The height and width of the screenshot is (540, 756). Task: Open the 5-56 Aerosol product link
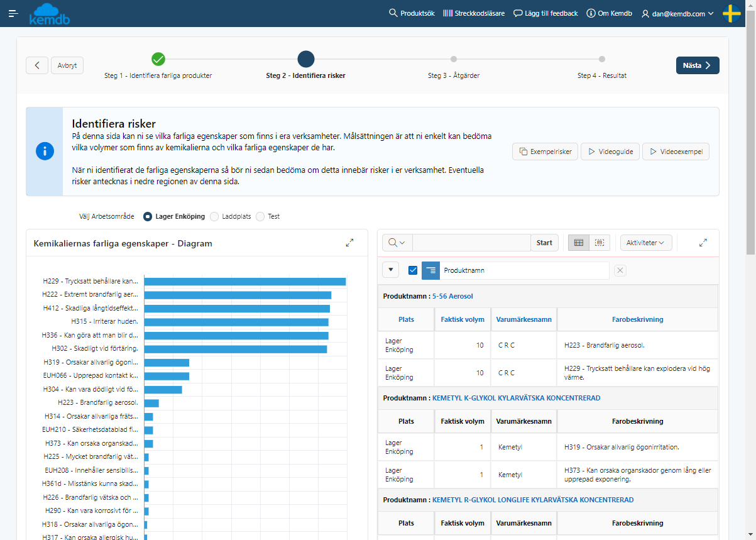click(452, 296)
